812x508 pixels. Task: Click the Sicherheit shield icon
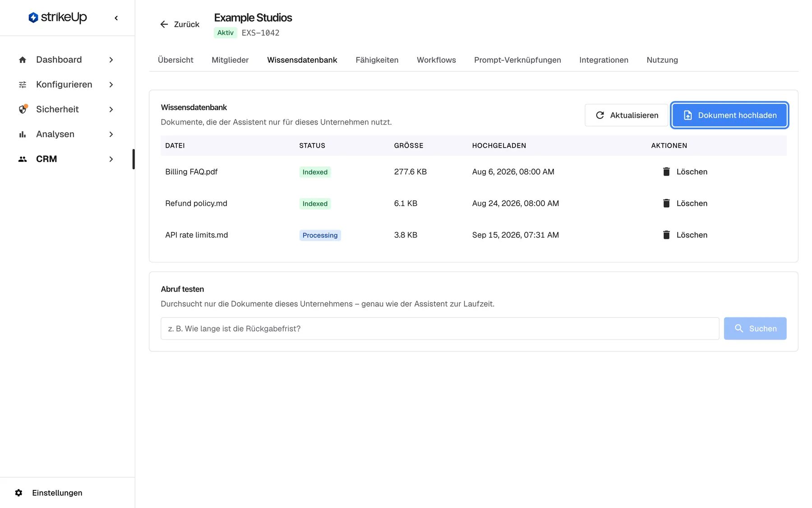(23, 110)
